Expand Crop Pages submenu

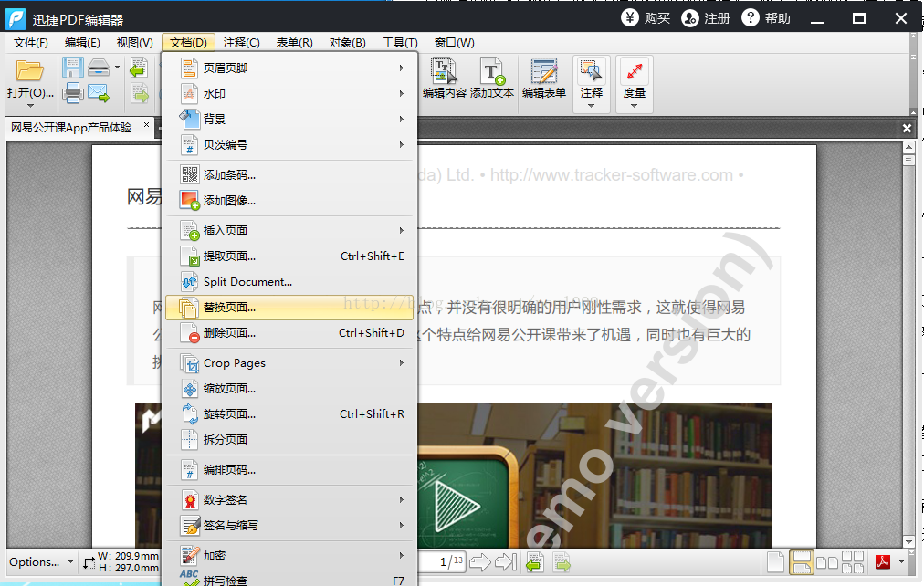(291, 363)
